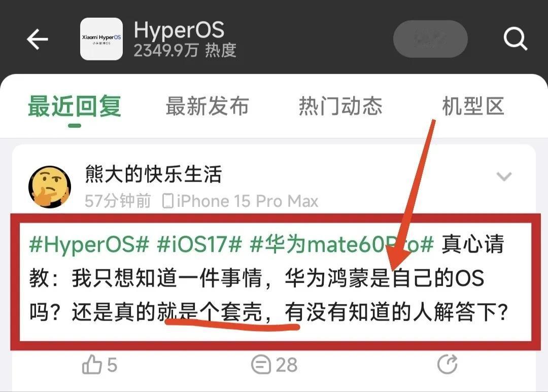Tap the back arrow icon
Viewport: 548px width, 392px height.
tap(38, 39)
